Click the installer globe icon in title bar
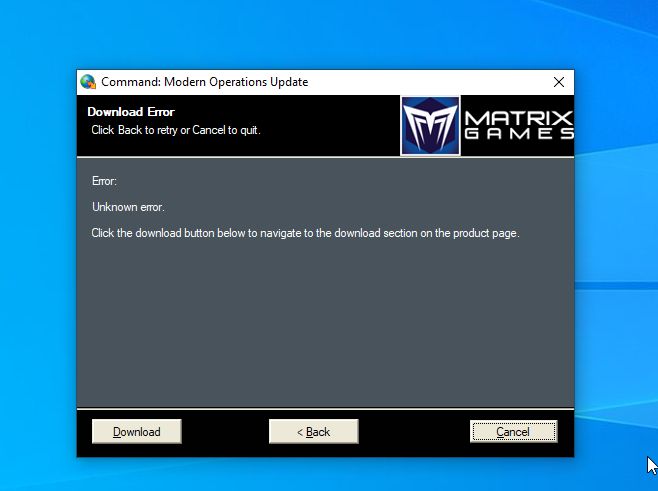The height and width of the screenshot is (491, 658). pos(88,82)
